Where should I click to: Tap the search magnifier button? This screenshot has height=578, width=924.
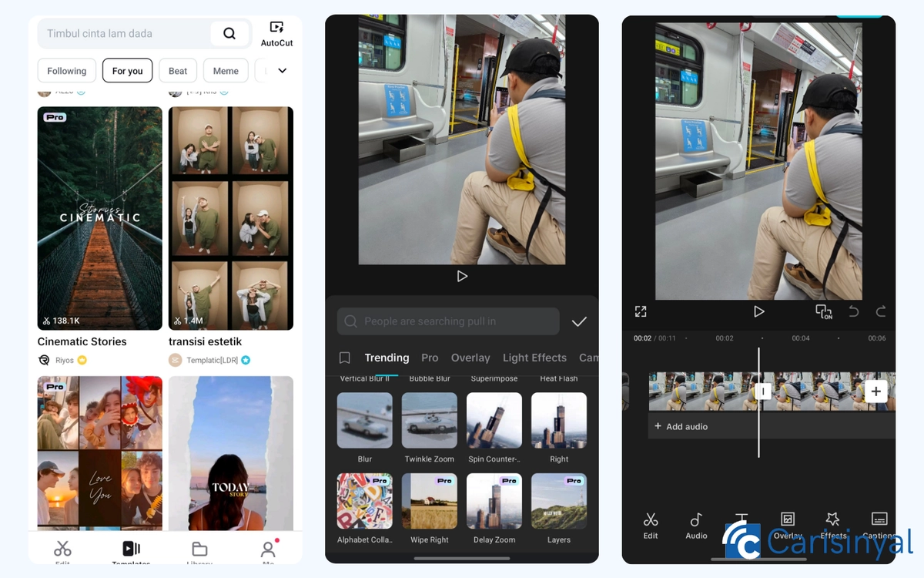229,33
